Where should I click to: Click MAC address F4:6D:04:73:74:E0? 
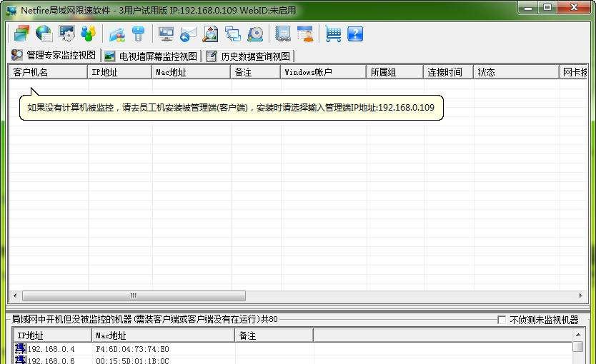[x=132, y=349]
